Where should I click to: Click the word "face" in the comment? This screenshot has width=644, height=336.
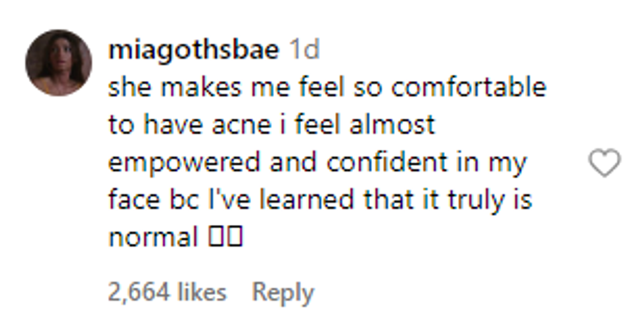point(132,200)
